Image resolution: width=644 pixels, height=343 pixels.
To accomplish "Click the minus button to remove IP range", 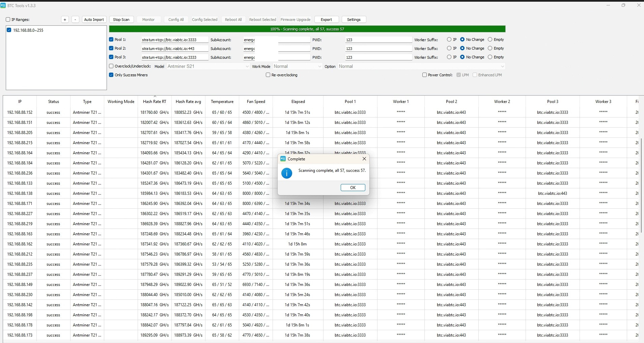I will tap(75, 20).
